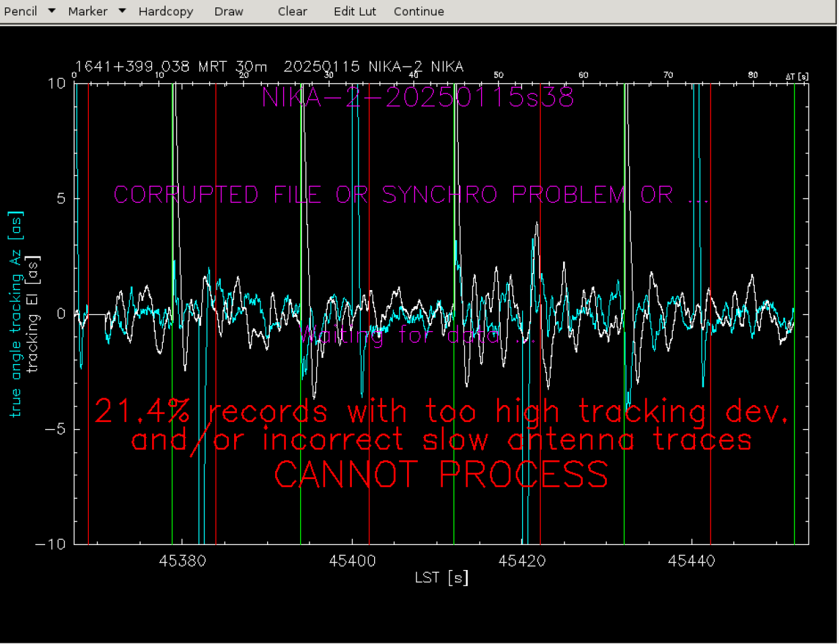839x644 pixels.
Task: Expand the Marker dropdown arrow
Action: [122, 11]
